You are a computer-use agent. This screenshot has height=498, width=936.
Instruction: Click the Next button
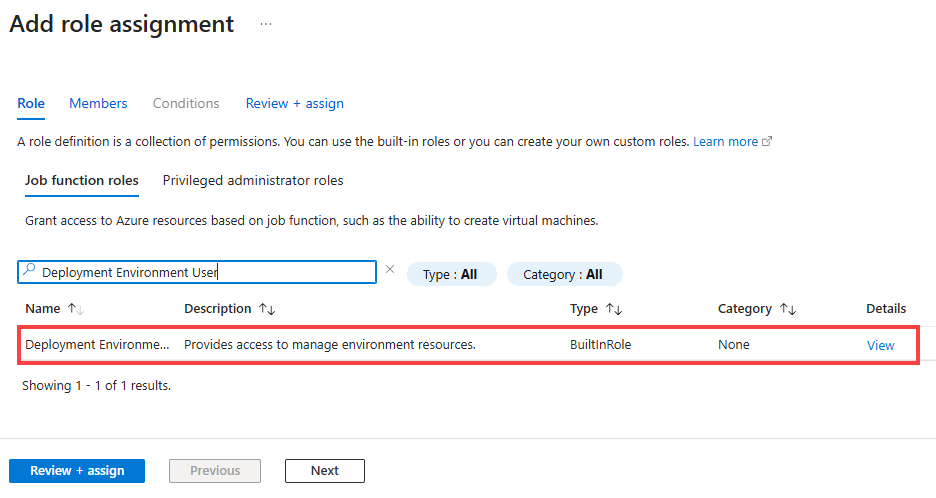[324, 471]
